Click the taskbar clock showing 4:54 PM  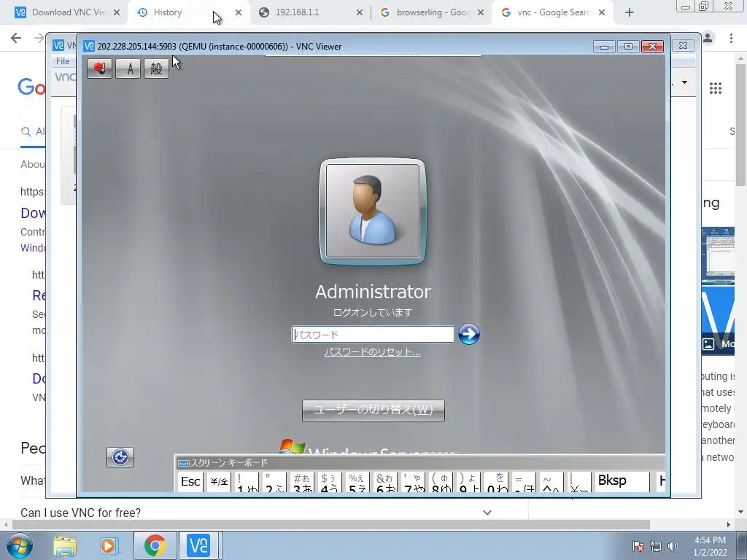(x=710, y=546)
